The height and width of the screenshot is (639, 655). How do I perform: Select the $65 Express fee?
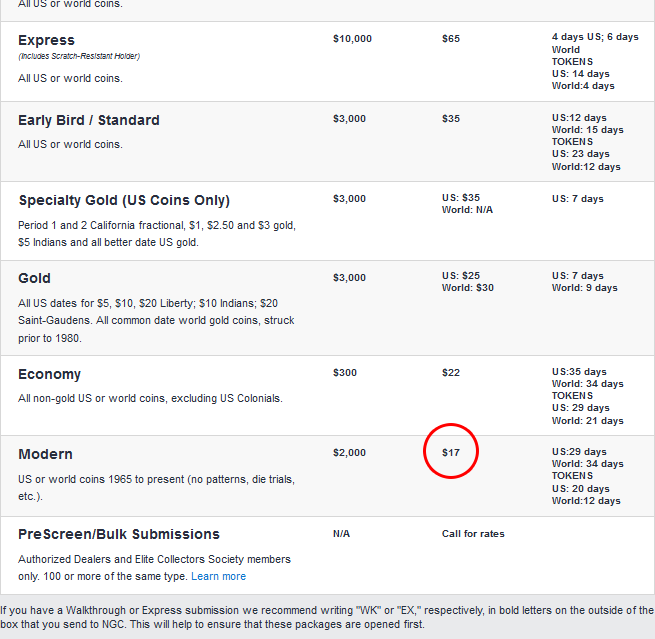click(x=451, y=38)
